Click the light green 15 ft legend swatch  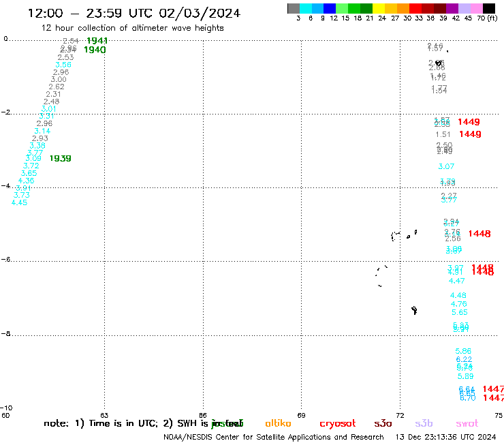[x=342, y=8]
